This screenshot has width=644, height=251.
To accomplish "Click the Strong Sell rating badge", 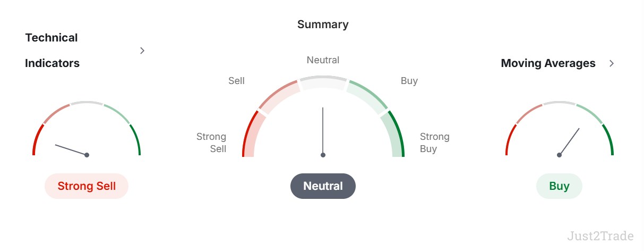I will click(x=87, y=186).
